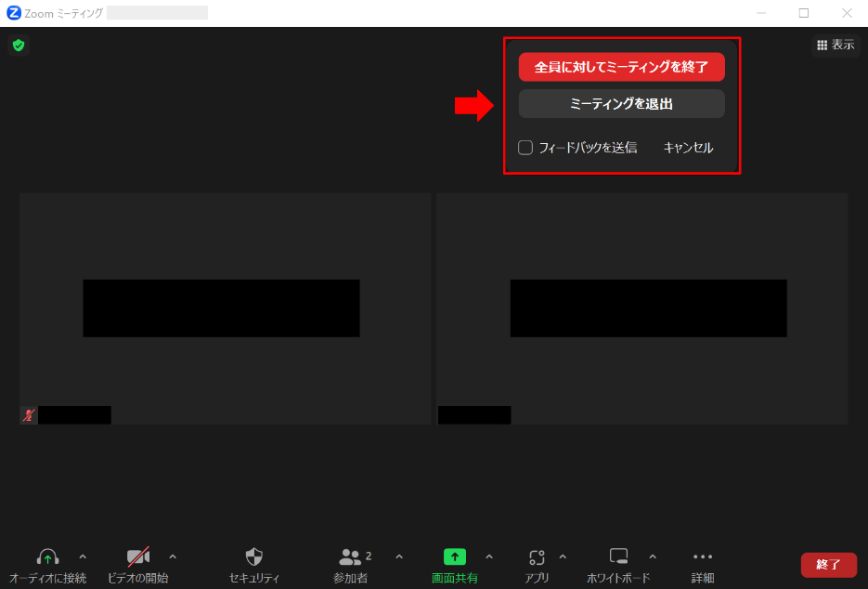868x589 pixels.
Task: Check the フィードバックを送信 checkbox
Action: pyautogui.click(x=525, y=148)
